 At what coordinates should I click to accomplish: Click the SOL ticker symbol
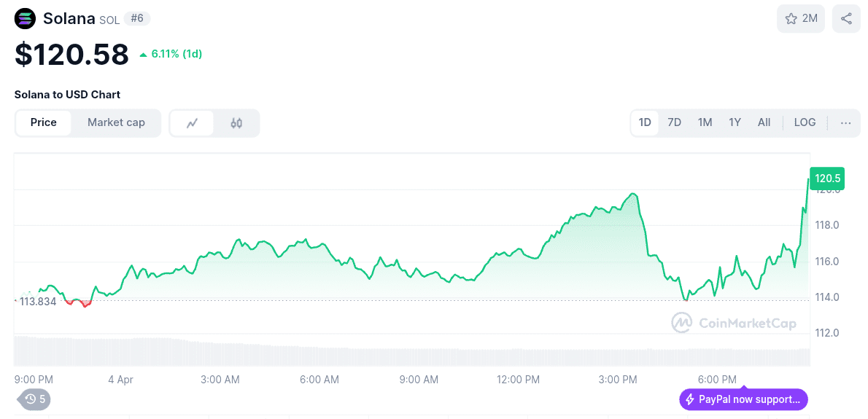click(109, 20)
